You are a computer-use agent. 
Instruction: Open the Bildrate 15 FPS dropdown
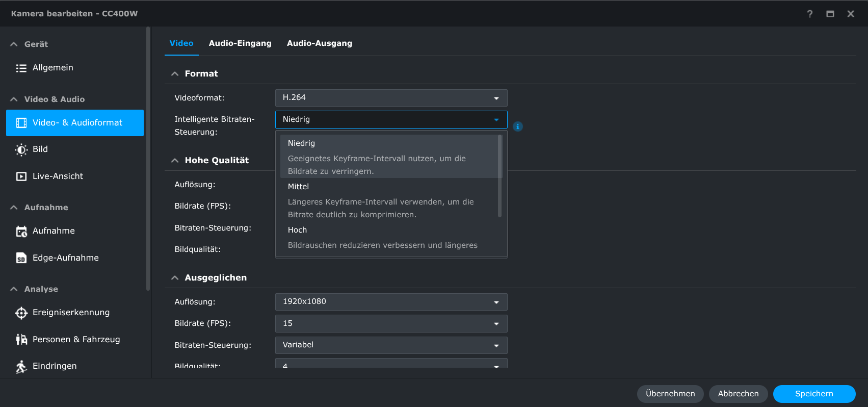point(391,323)
